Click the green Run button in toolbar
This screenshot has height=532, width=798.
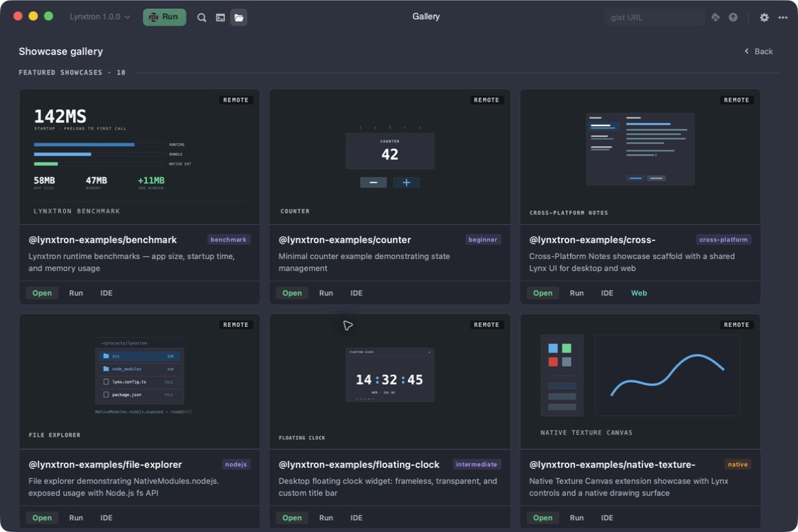(164, 17)
